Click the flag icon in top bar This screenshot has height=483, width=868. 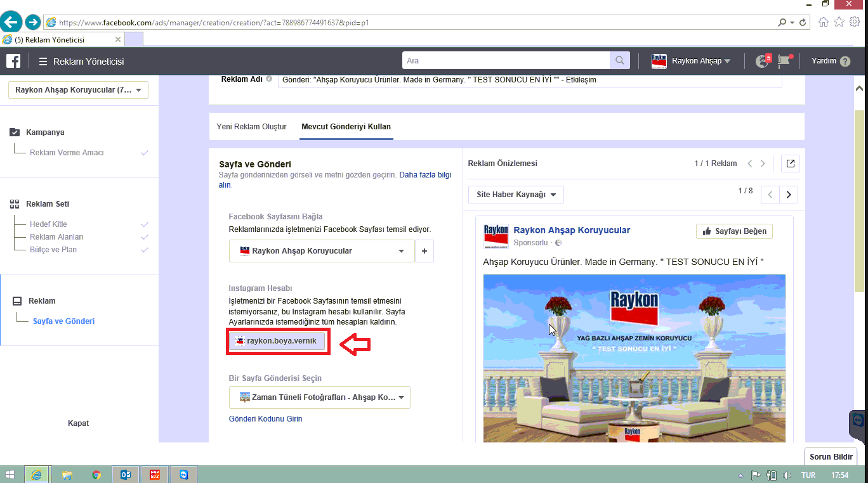pyautogui.click(x=785, y=61)
